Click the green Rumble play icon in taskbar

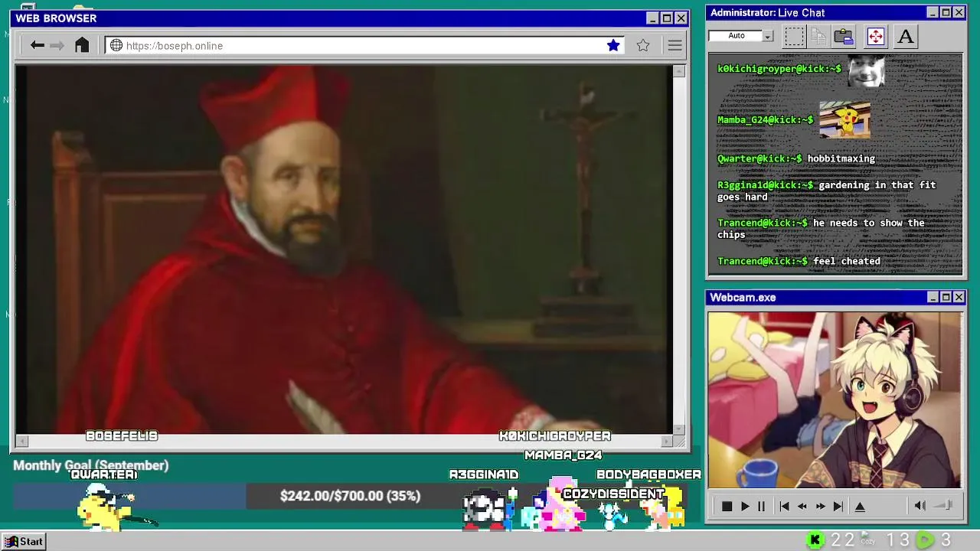tap(926, 540)
